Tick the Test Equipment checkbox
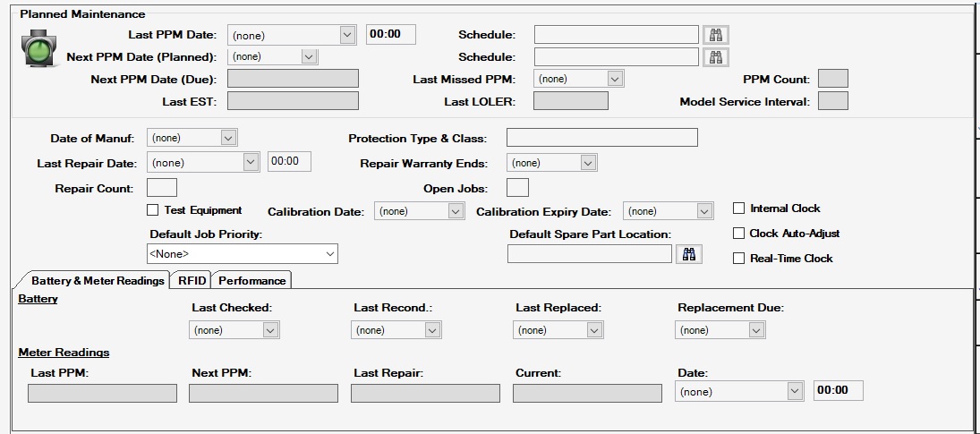The height and width of the screenshot is (434, 980). pos(152,210)
